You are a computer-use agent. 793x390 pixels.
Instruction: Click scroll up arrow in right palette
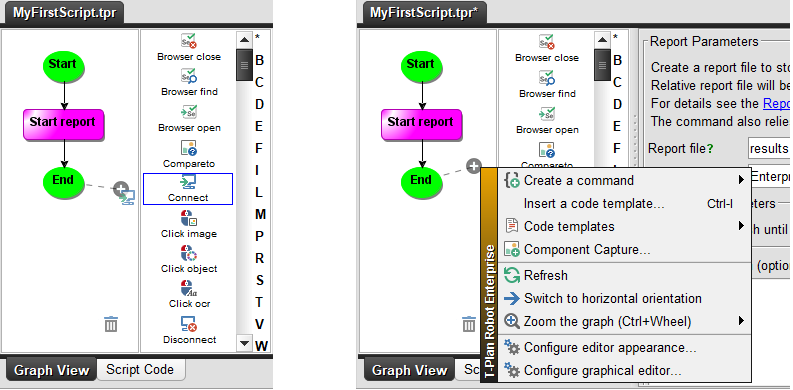tap(602, 40)
